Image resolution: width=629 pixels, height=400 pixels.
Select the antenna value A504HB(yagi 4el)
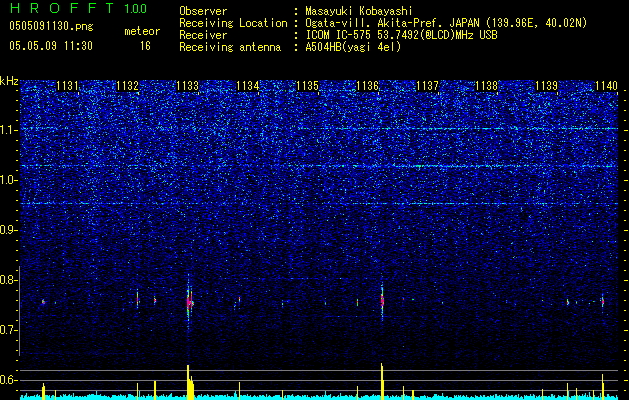click(x=353, y=47)
